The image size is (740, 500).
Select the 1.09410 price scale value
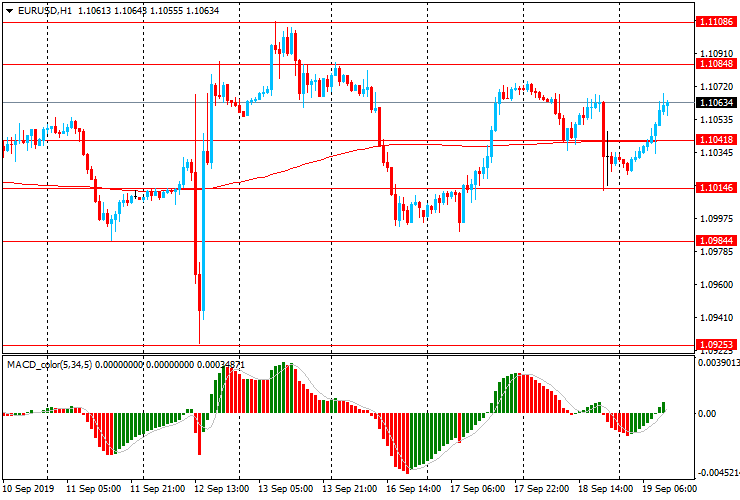point(716,317)
